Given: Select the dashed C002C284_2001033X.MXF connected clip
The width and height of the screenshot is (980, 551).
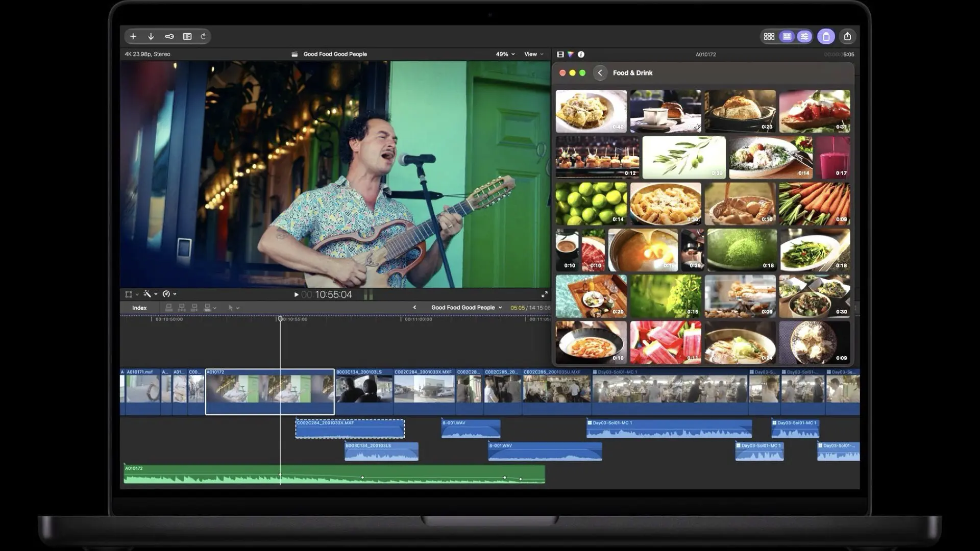Looking at the screenshot, I should pos(350,429).
